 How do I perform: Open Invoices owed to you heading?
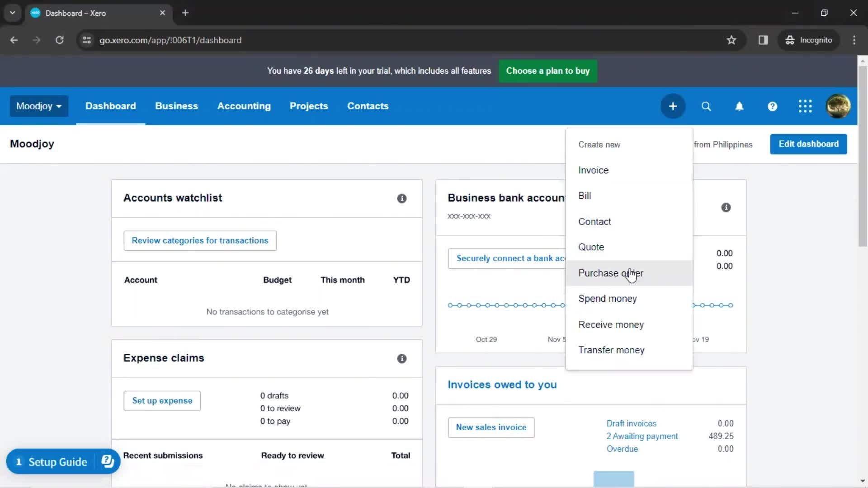[x=502, y=385]
